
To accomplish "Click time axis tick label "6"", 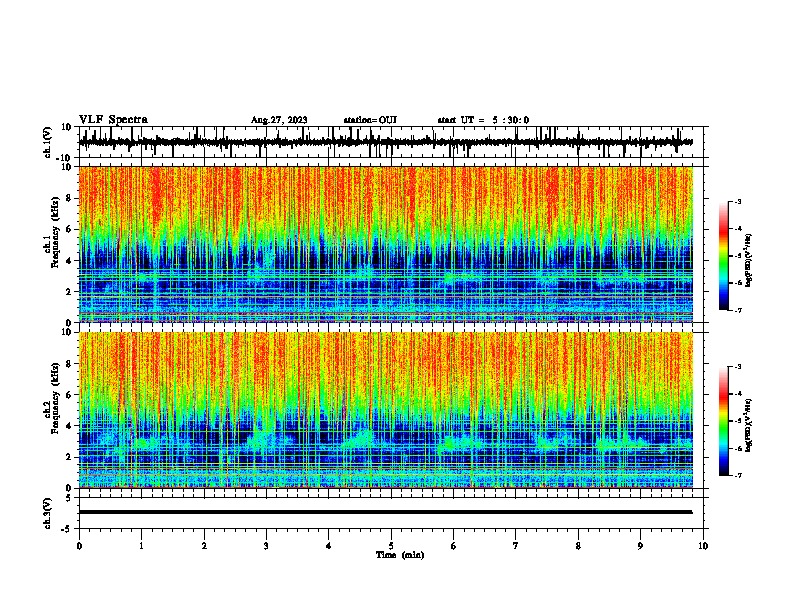I will (453, 546).
